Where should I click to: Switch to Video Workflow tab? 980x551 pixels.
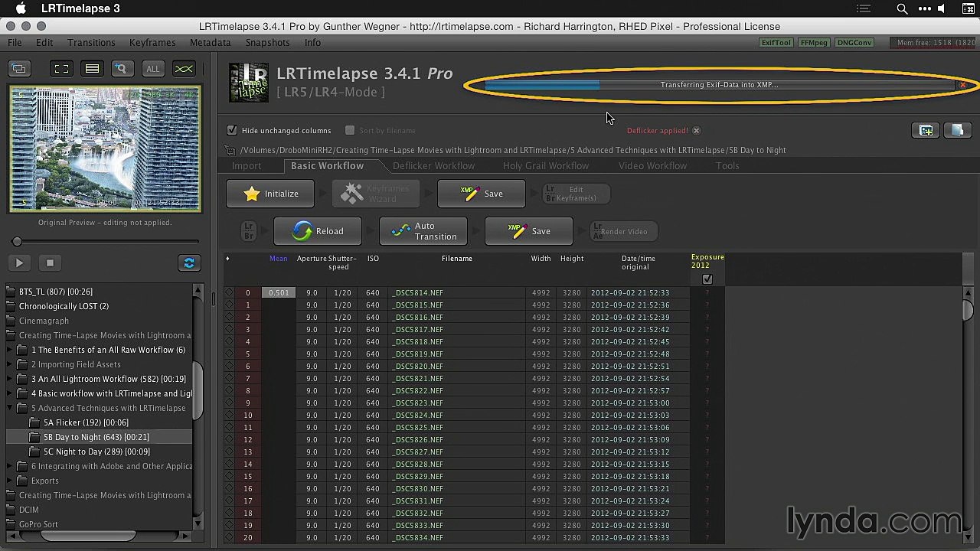[652, 166]
